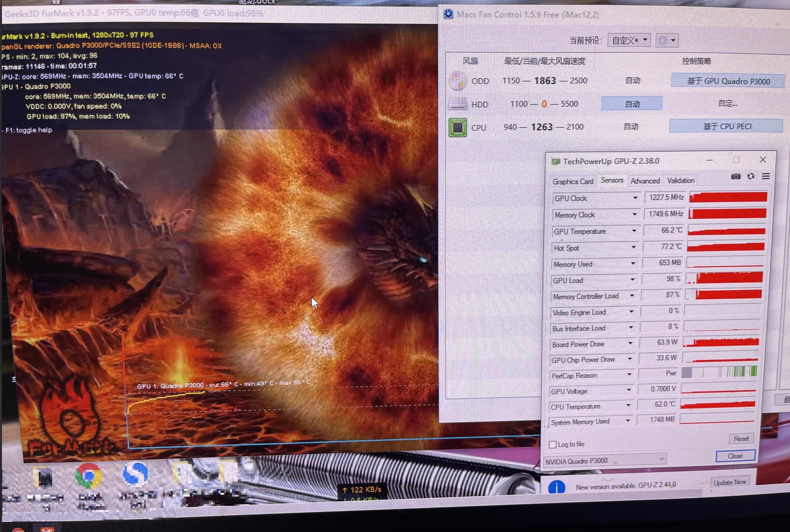
Task: Click the Update Now button
Action: point(729,482)
